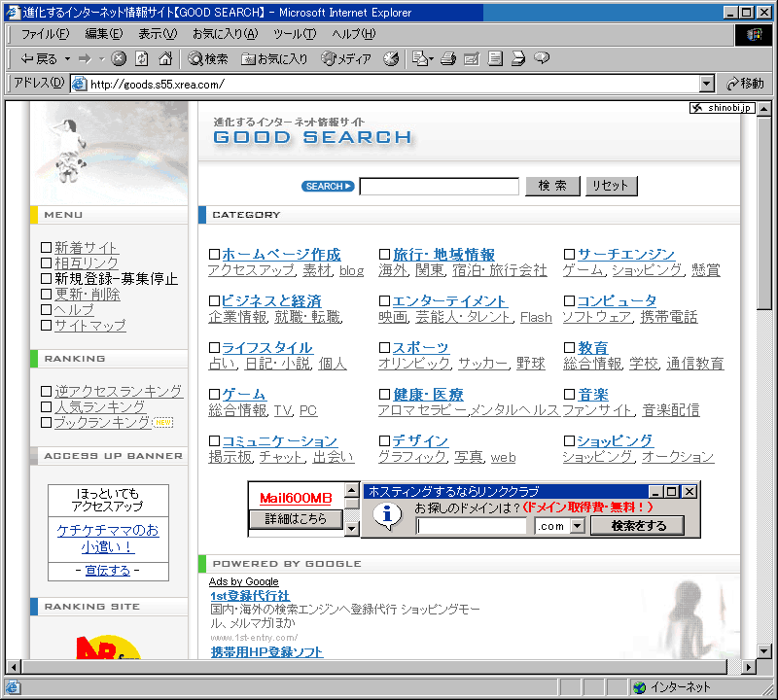Click the URL in the address bar
Image resolution: width=778 pixels, height=700 pixels.
point(158,85)
